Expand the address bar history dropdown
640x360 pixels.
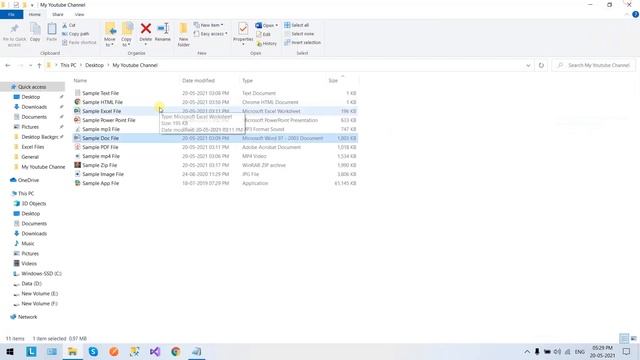528,65
